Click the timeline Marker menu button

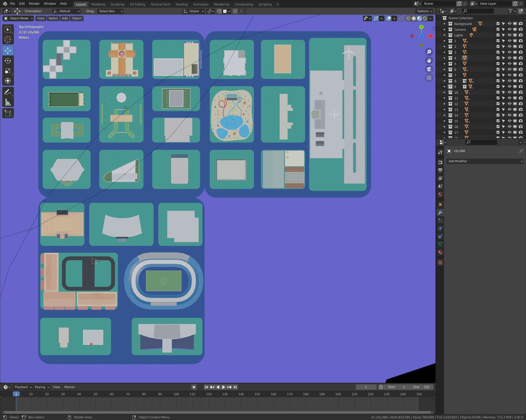69,387
